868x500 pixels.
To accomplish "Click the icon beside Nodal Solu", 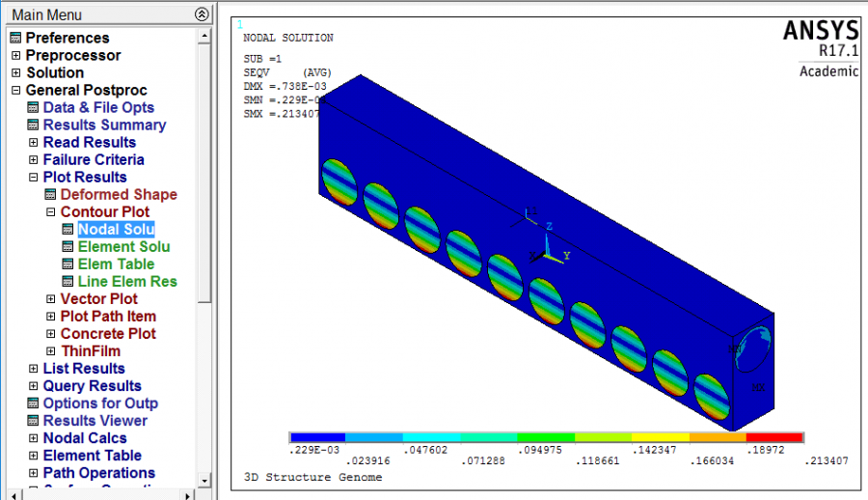I will (68, 230).
